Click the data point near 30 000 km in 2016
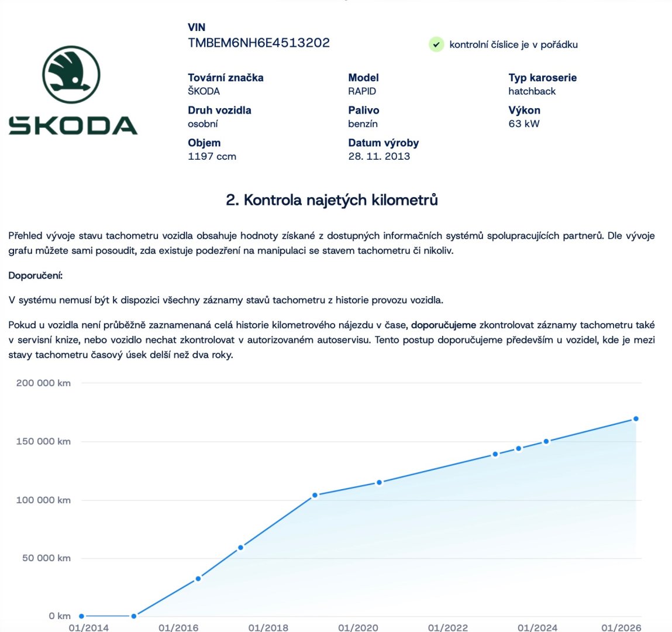The image size is (672, 632). point(198,579)
